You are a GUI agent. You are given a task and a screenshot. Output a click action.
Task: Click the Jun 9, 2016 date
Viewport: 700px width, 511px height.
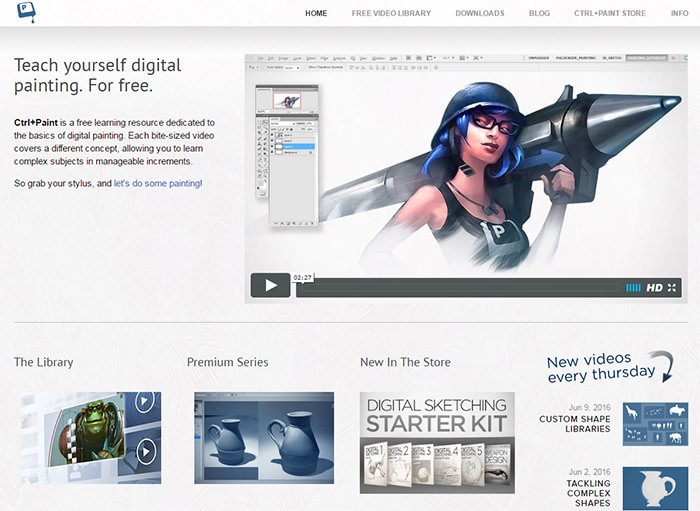[x=589, y=407]
